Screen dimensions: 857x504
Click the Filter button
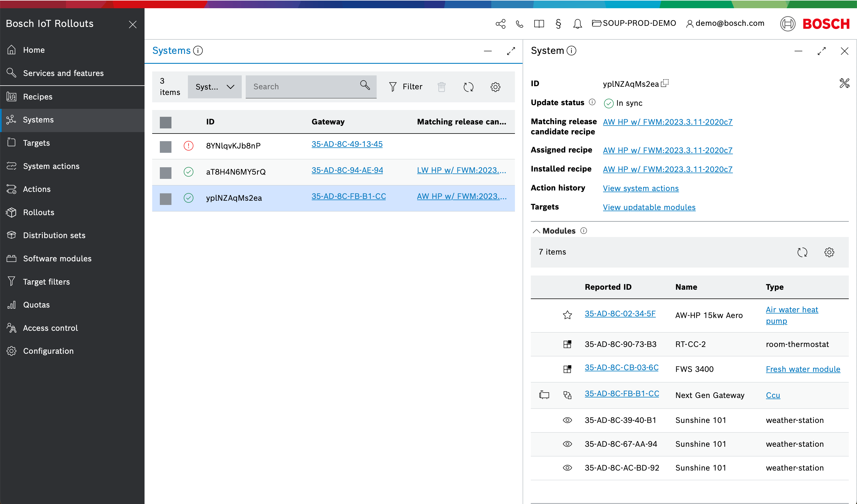point(406,87)
